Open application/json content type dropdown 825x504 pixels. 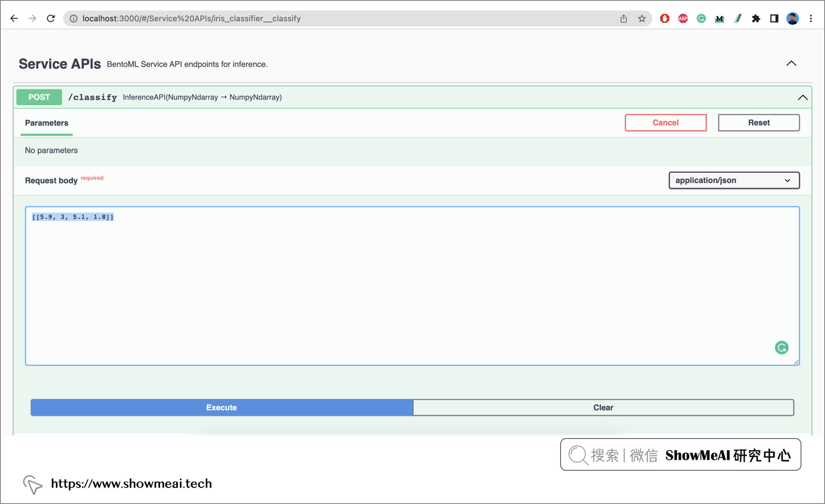734,180
